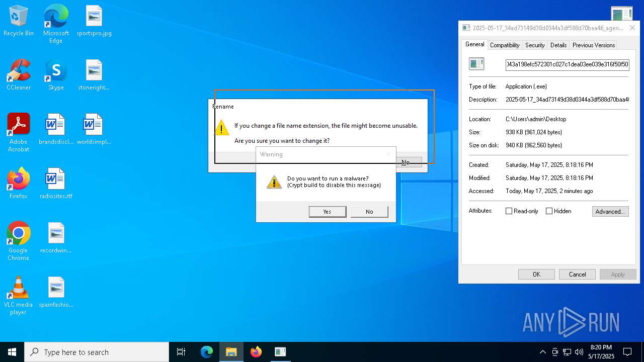Screen dimensions: 644x362
Task: Open CCleaner desktop shortcut
Action: 19,75
